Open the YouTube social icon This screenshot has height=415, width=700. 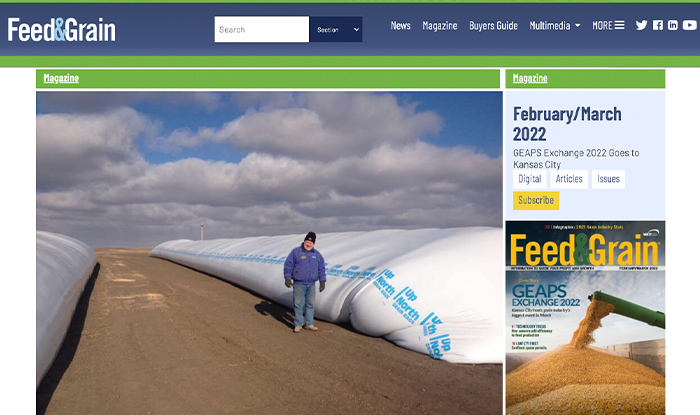click(689, 25)
